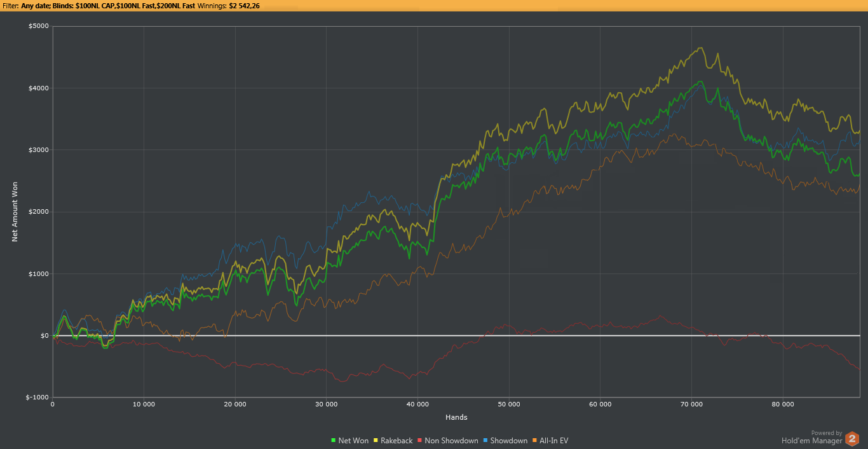Click the 'Net Amount Won' y-axis title
The image size is (868, 449).
15,211
